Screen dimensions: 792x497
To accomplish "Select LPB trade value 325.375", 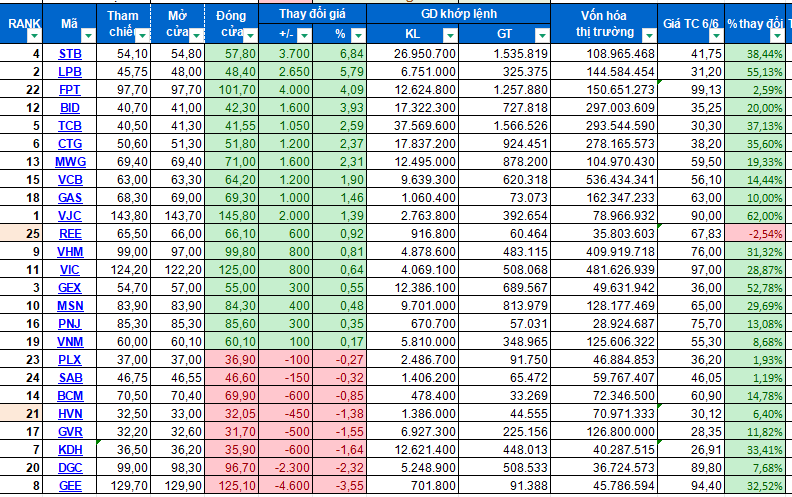I will (x=505, y=72).
